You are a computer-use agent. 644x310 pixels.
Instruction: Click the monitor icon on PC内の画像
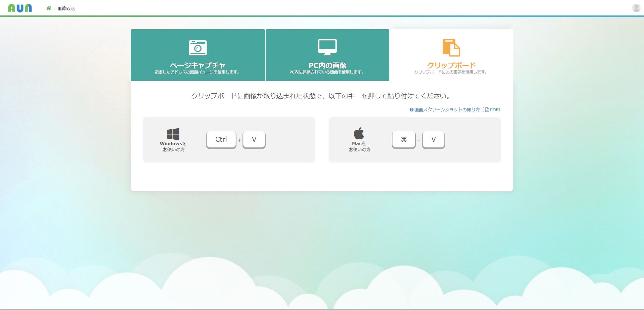tap(327, 47)
